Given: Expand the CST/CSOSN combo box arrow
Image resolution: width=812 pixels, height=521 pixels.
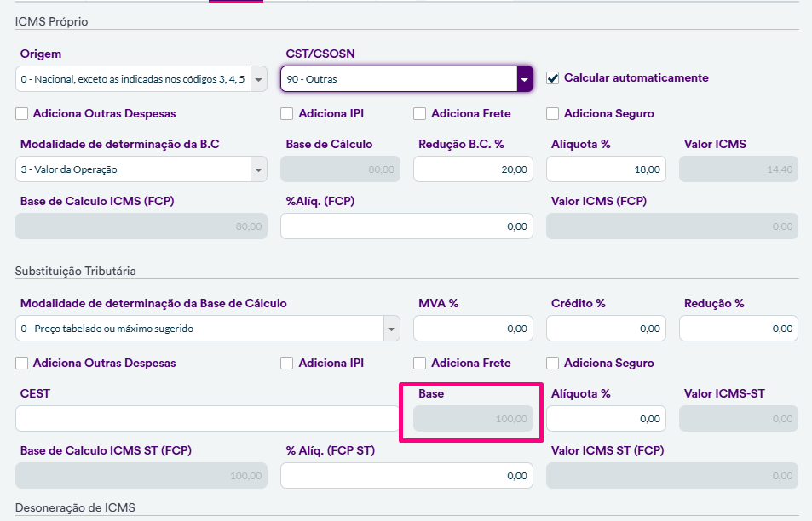Looking at the screenshot, I should (524, 80).
